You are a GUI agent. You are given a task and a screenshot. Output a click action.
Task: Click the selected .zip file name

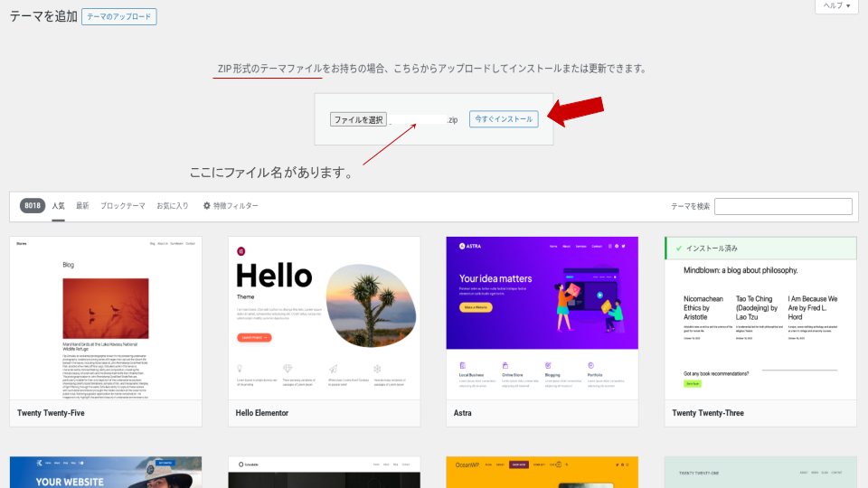click(x=423, y=119)
